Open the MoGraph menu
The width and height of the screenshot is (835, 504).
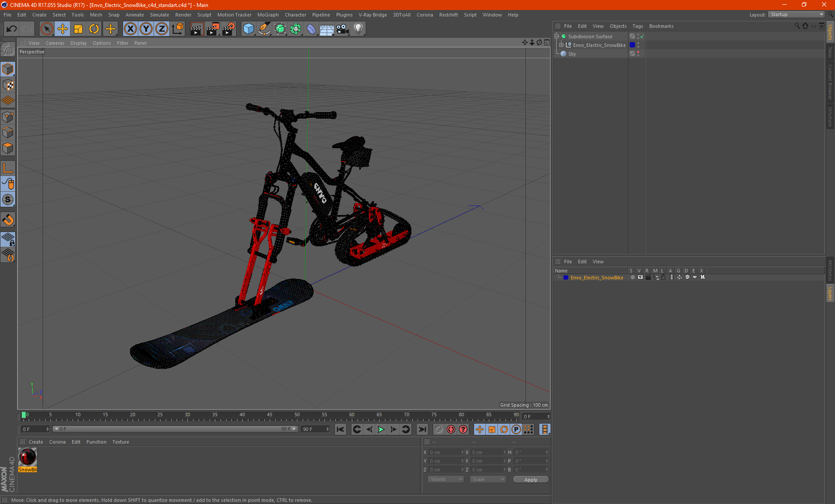pyautogui.click(x=268, y=15)
